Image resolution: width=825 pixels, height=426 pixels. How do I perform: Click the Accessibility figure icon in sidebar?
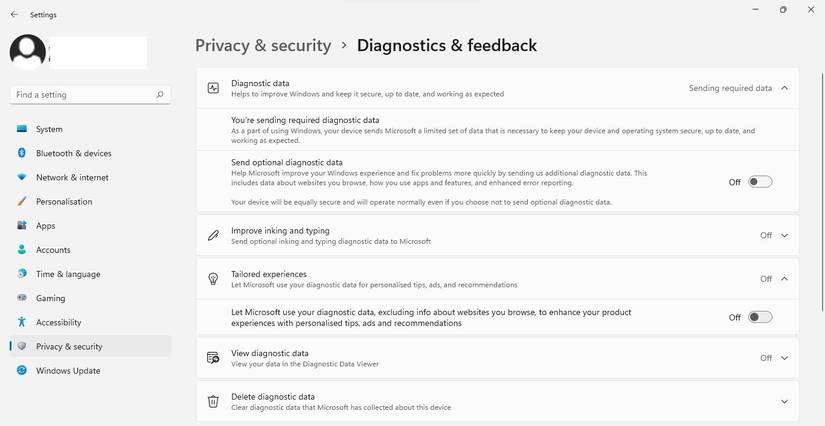[x=21, y=322]
